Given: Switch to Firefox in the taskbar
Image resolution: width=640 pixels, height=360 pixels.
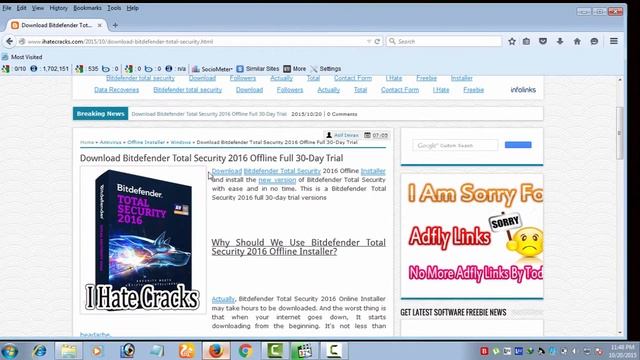Looking at the screenshot, I should click(216, 351).
